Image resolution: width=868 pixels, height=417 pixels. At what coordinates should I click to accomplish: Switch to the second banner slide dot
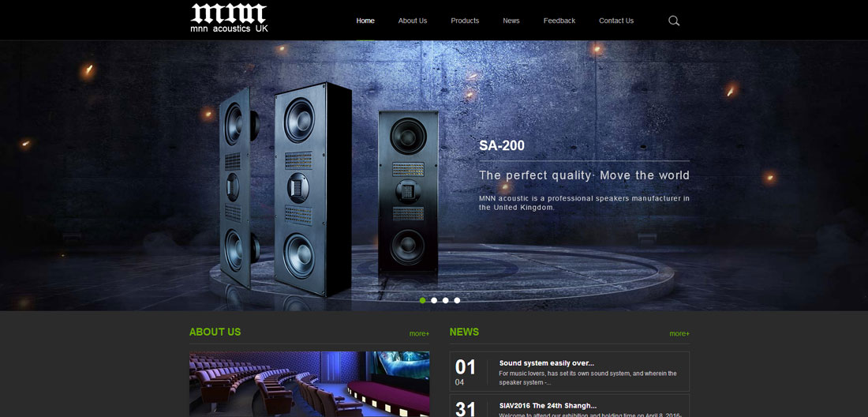click(434, 300)
